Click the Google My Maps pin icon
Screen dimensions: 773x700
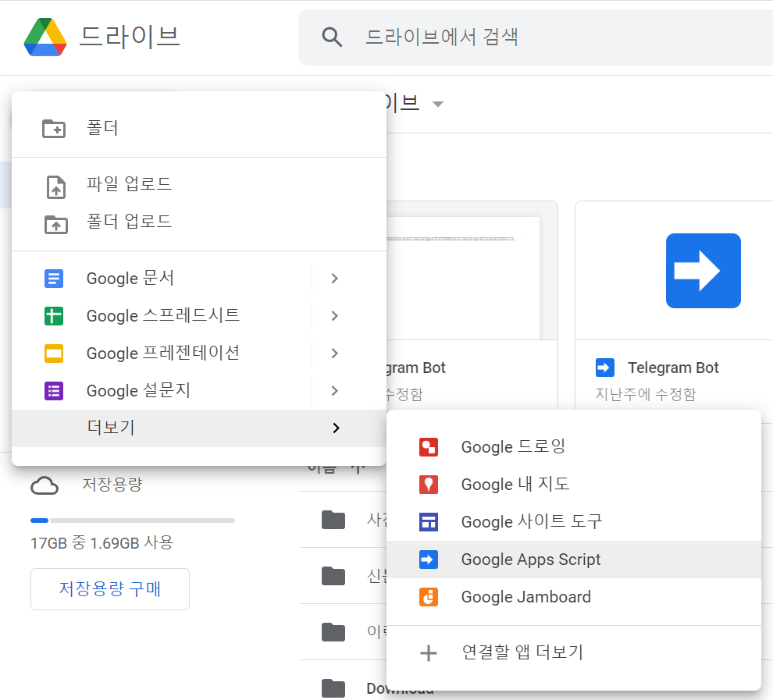tap(429, 485)
